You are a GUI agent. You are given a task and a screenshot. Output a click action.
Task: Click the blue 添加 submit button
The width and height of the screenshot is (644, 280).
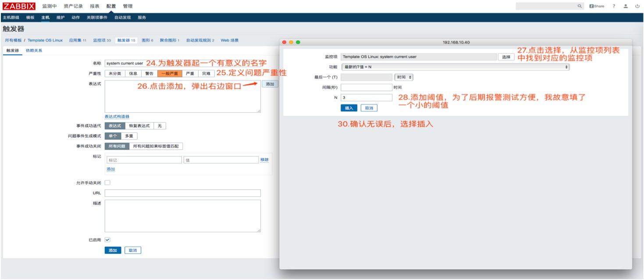click(x=113, y=250)
